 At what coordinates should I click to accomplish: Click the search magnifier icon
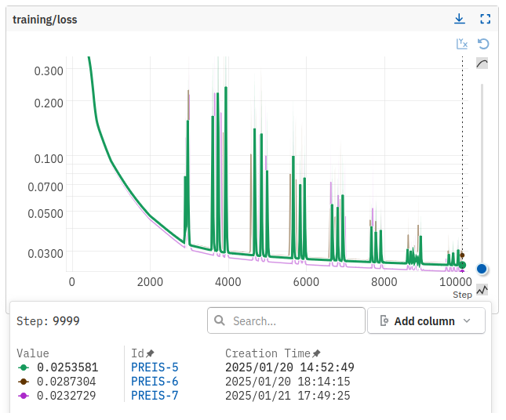(x=219, y=321)
